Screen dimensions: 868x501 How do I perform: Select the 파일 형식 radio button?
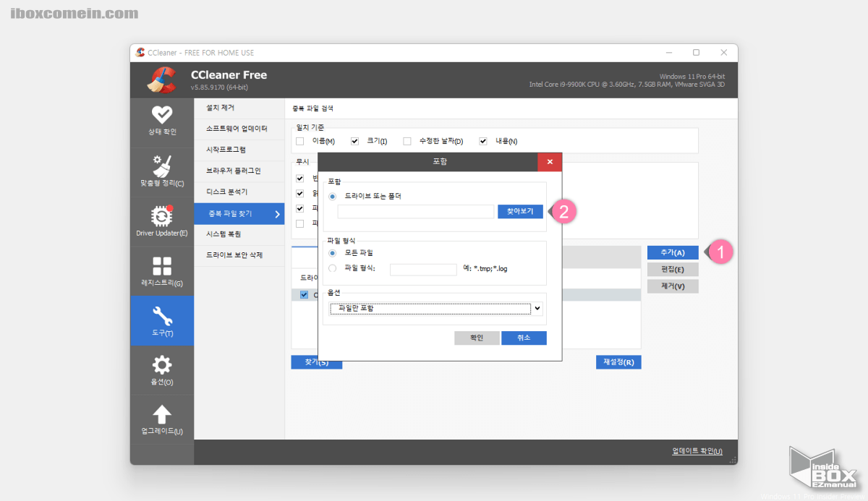333,269
